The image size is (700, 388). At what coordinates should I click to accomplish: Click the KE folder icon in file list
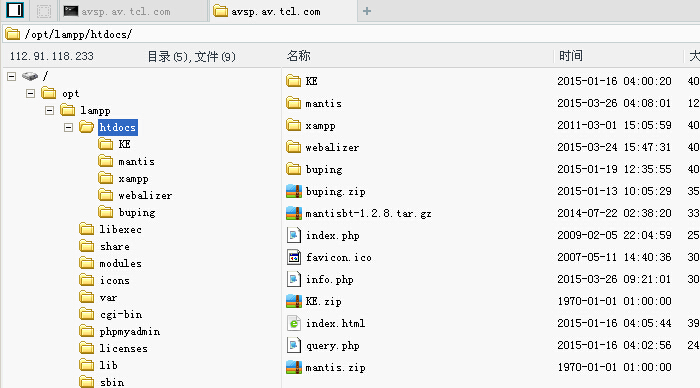(x=294, y=81)
